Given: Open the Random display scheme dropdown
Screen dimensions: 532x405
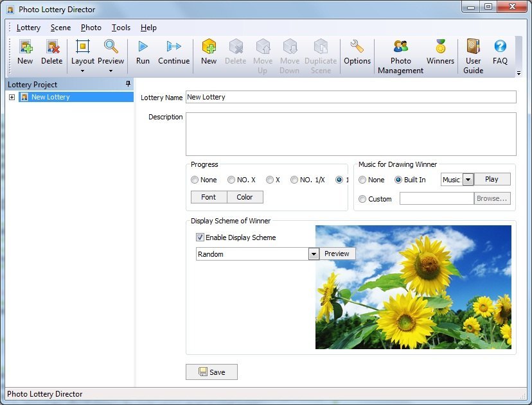Looking at the screenshot, I should click(x=314, y=254).
